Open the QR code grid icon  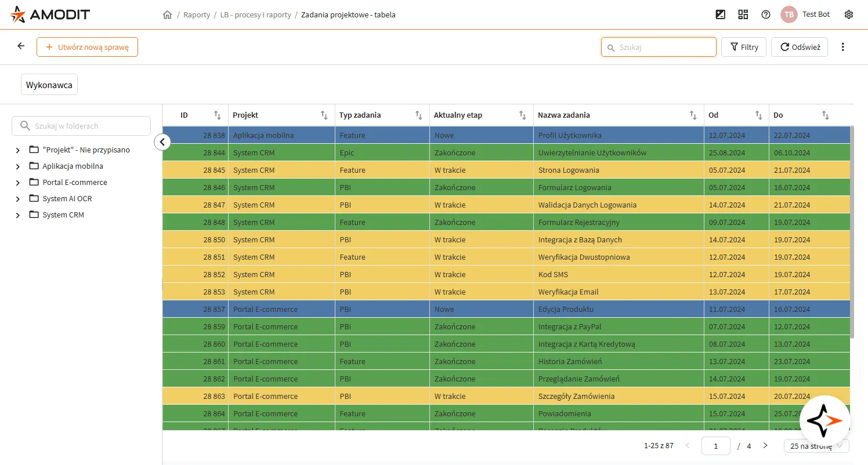743,14
